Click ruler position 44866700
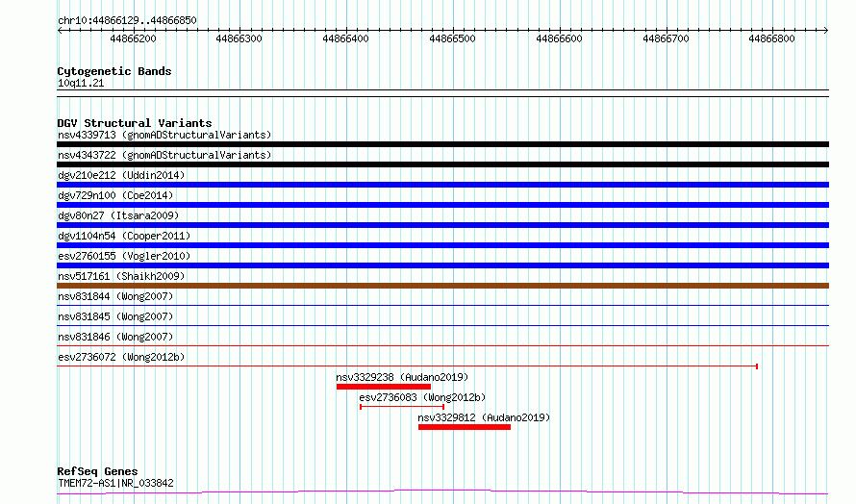The height and width of the screenshot is (504, 856). (x=666, y=38)
